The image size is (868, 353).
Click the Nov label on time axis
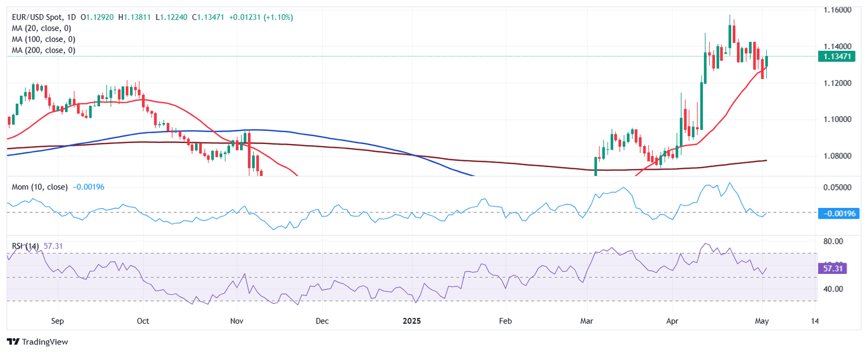tap(237, 321)
